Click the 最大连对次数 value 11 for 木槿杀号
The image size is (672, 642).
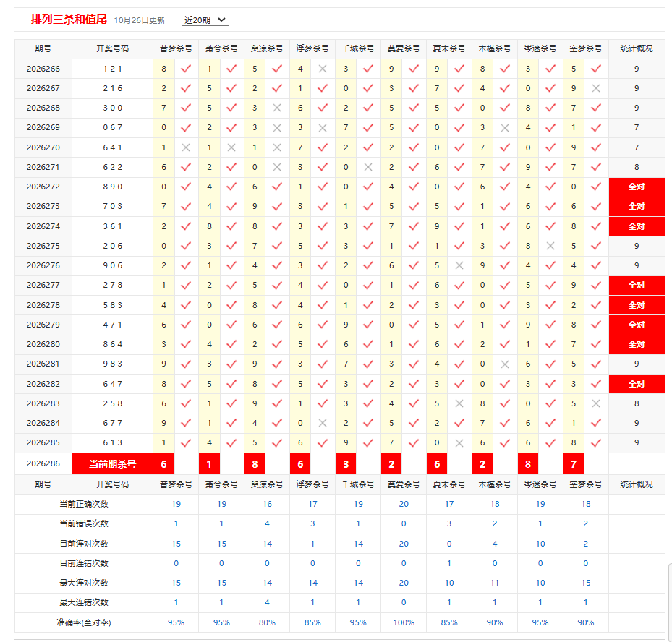click(495, 583)
